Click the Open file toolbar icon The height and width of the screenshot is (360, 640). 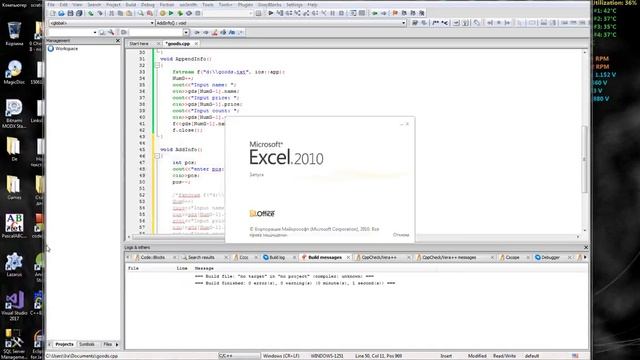(61, 13)
